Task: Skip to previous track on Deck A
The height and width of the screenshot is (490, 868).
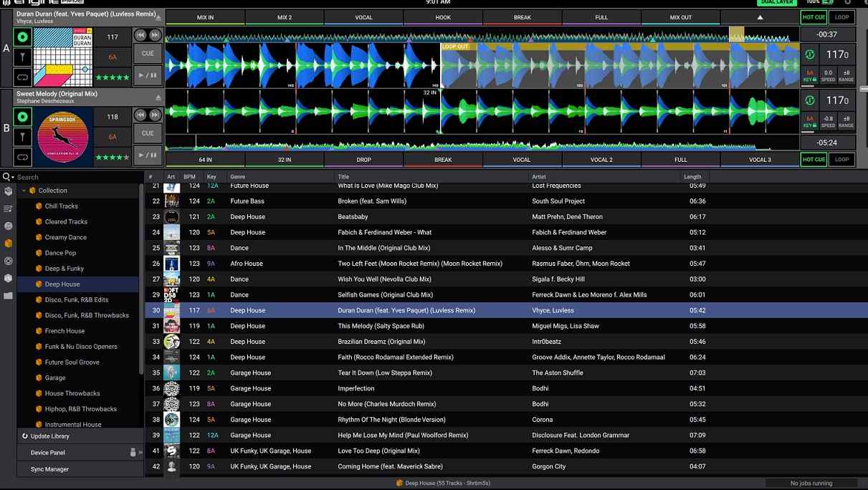Action: 141,35
